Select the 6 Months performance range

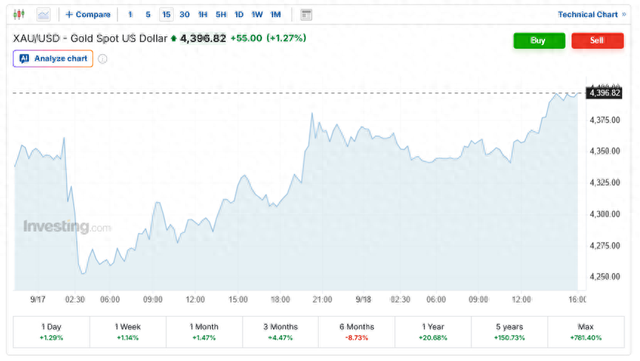pos(357,332)
